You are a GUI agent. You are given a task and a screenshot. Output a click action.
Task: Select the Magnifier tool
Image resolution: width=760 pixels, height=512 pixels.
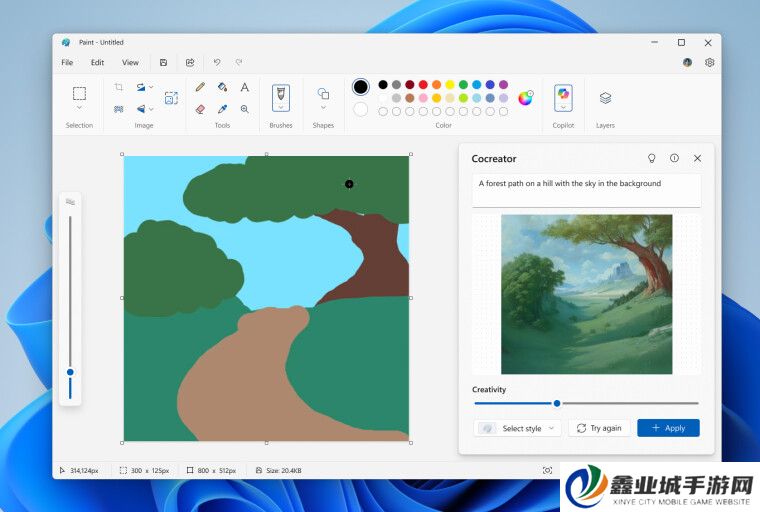(x=245, y=109)
